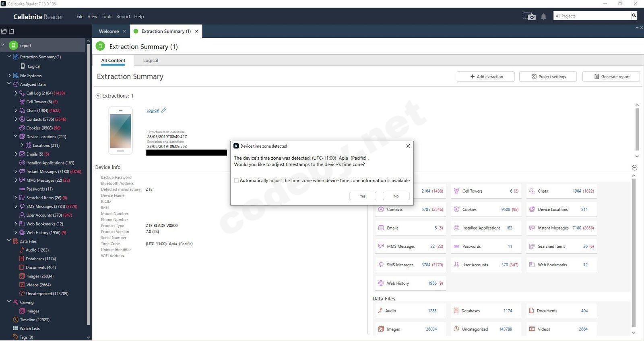
Task: Click the All Projects search field
Action: point(592,16)
